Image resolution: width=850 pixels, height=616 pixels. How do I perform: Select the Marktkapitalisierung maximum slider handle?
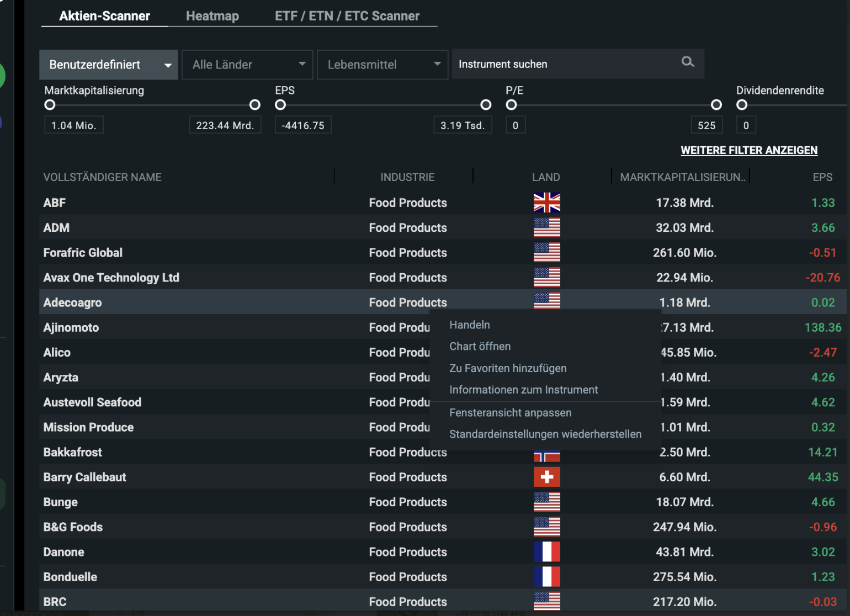pyautogui.click(x=255, y=105)
